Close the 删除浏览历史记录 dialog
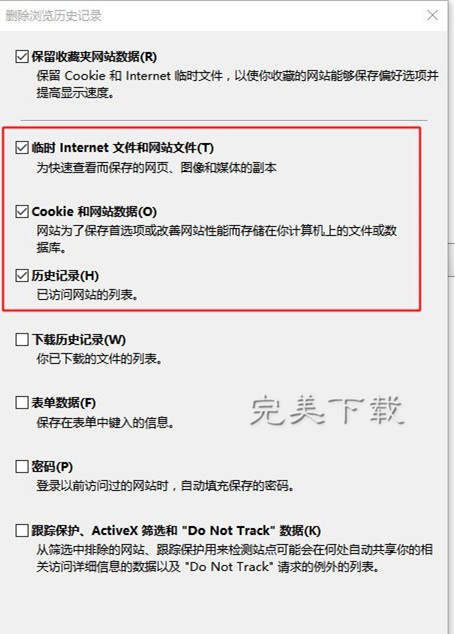The image size is (455, 634). point(432,15)
